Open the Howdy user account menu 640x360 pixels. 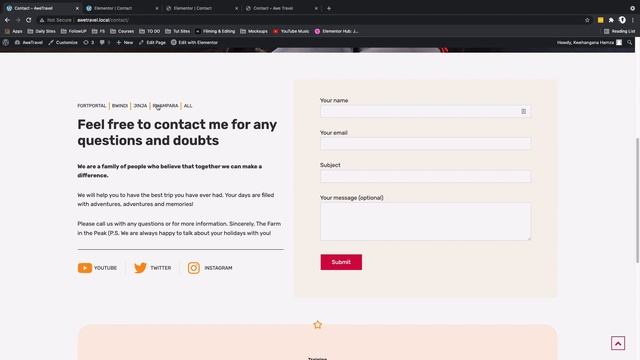589,42
